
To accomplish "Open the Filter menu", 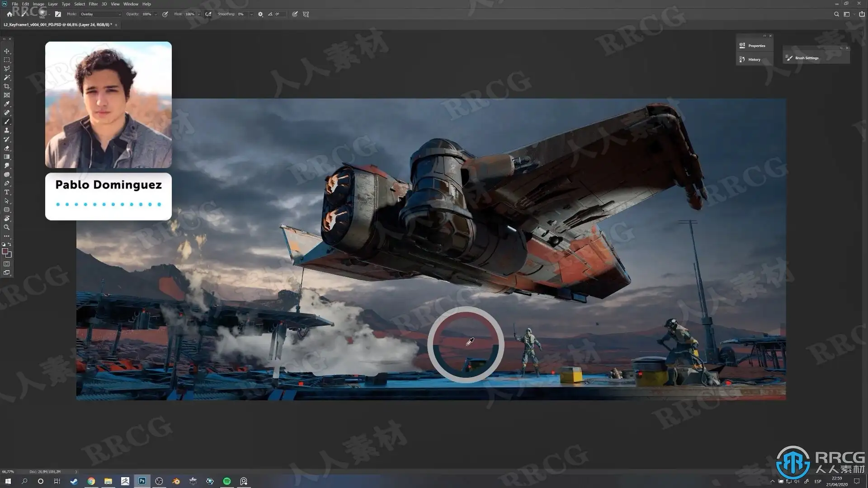I will 93,4.
